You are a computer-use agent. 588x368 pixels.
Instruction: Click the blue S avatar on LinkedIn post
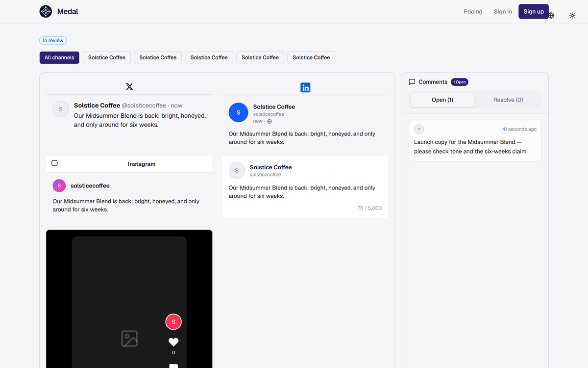coord(239,112)
